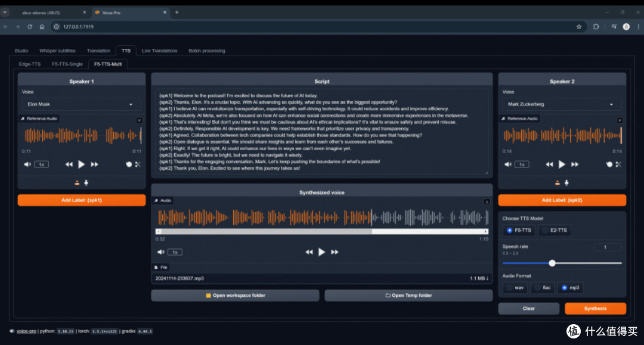Viewport: 644px width, 345px height.
Task: Upload audio file for Speaker 2
Action: coord(558,182)
